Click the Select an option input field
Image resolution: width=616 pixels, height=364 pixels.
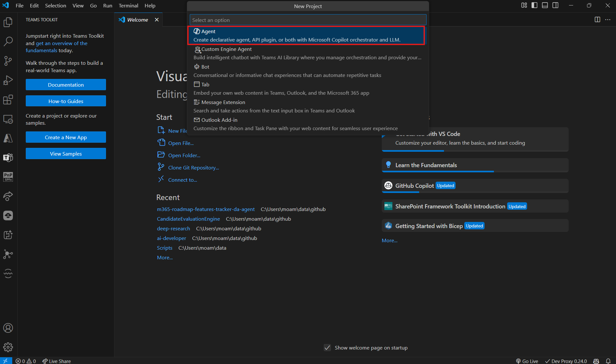point(308,20)
